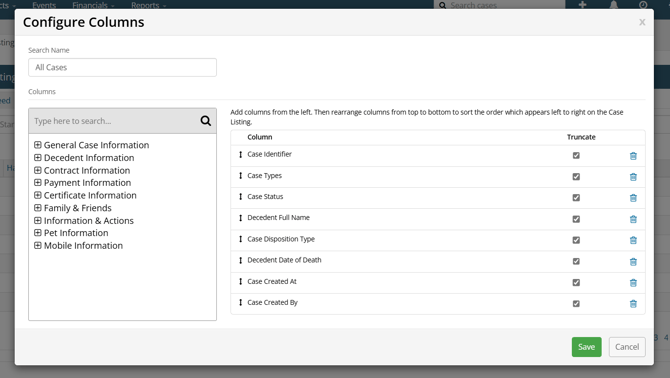Close the dialog with the X button
Screen dimensions: 670x378
[x=642, y=22]
